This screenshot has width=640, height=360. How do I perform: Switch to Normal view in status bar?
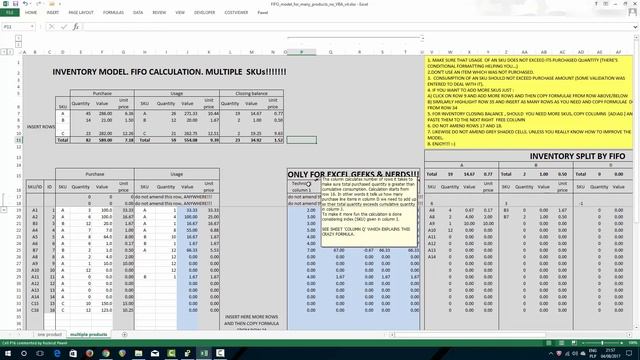[x=549, y=343]
